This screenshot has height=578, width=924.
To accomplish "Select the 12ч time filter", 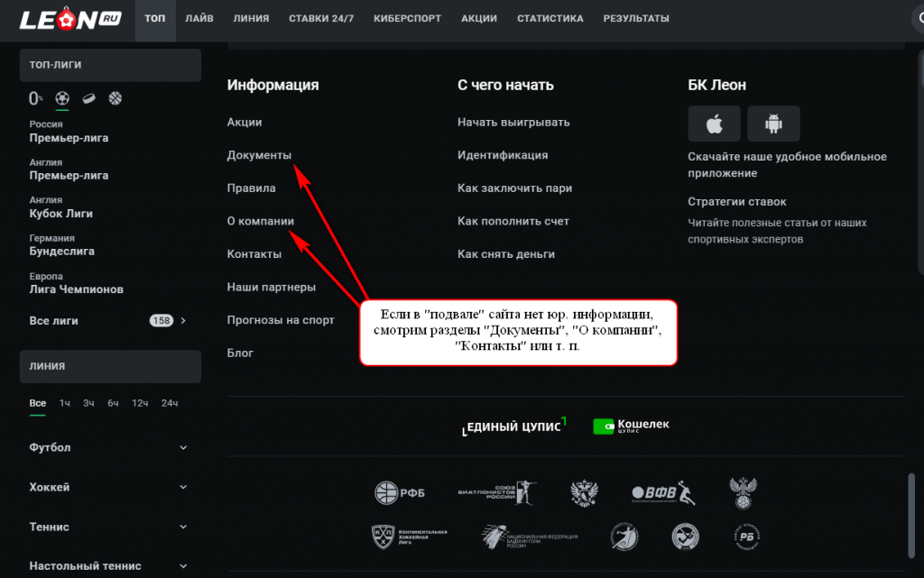I will pyautogui.click(x=140, y=403).
